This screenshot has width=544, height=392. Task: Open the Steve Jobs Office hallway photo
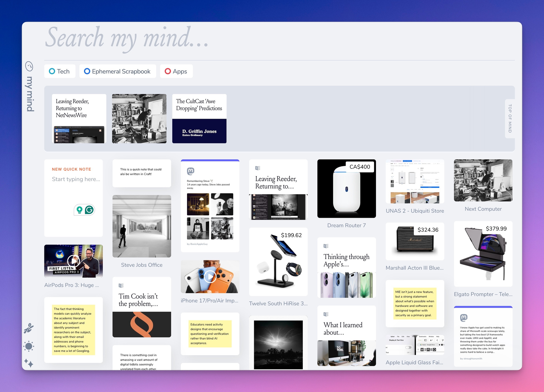[142, 226]
